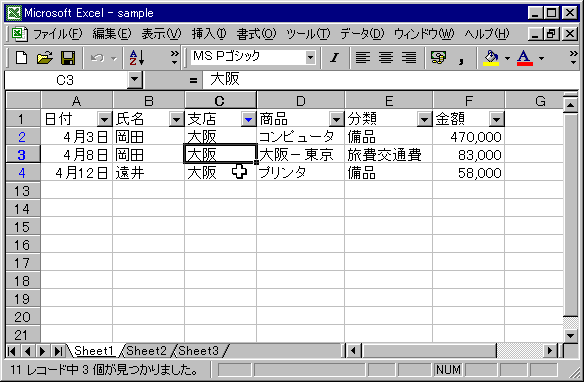Viewport: 584px width, 382px height.
Task: Save the workbook with the floppy disk icon
Action: (68, 58)
